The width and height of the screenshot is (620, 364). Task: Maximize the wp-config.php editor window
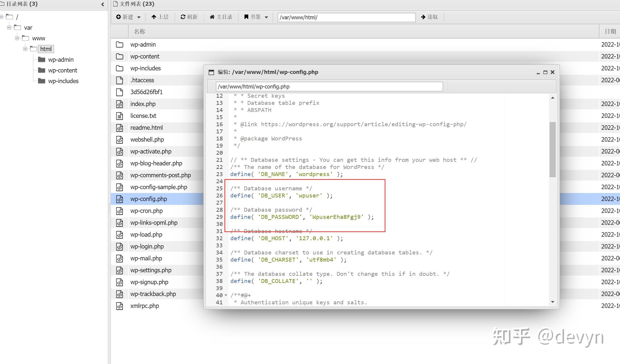(x=545, y=72)
